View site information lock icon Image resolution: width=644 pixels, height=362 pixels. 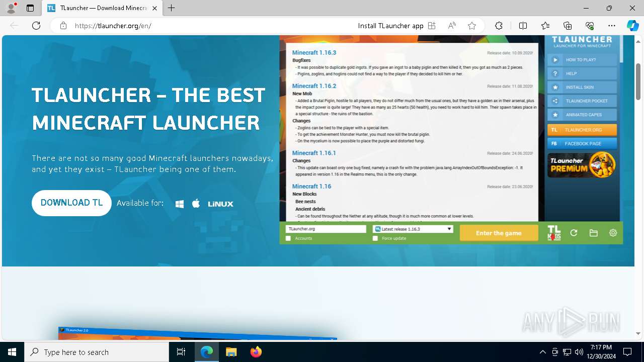pos(63,26)
